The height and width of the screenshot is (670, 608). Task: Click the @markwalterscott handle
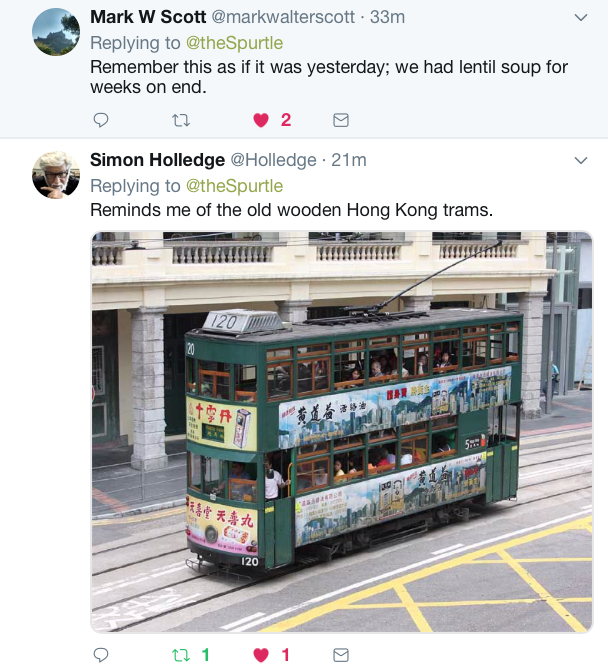(283, 17)
